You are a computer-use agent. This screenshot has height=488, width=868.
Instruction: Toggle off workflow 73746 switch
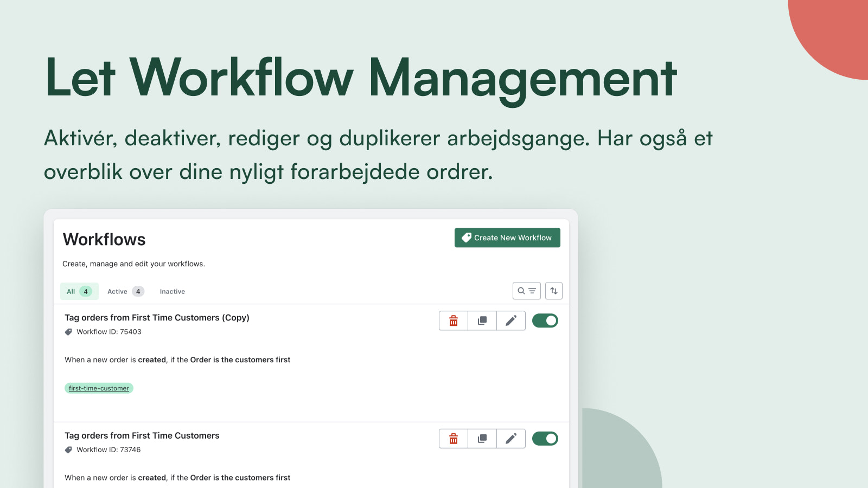tap(545, 438)
